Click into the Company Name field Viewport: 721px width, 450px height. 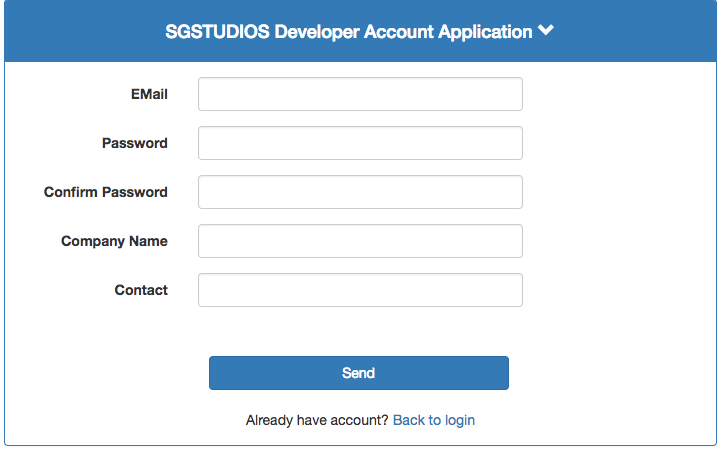(360, 241)
